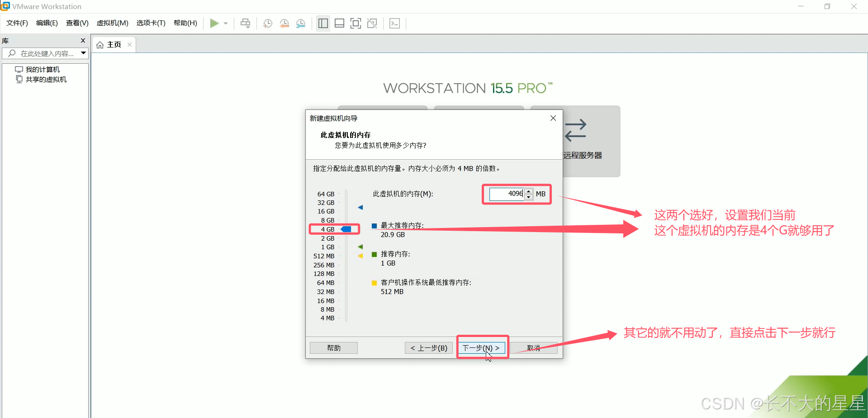Click the 上一步(B) back button
The image size is (868, 418).
pyautogui.click(x=429, y=348)
